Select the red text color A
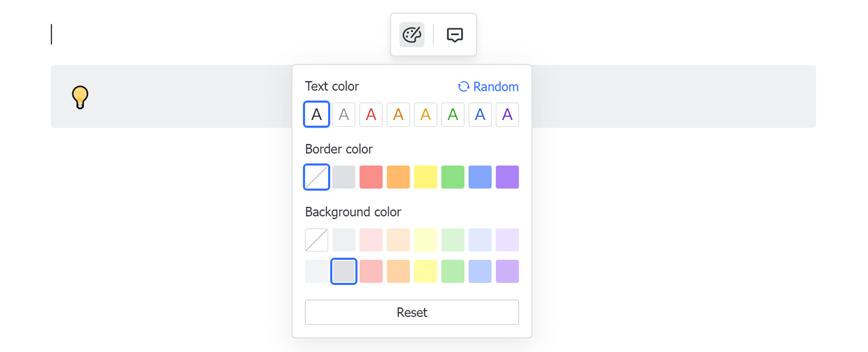This screenshot has height=352, width=868. coord(371,115)
